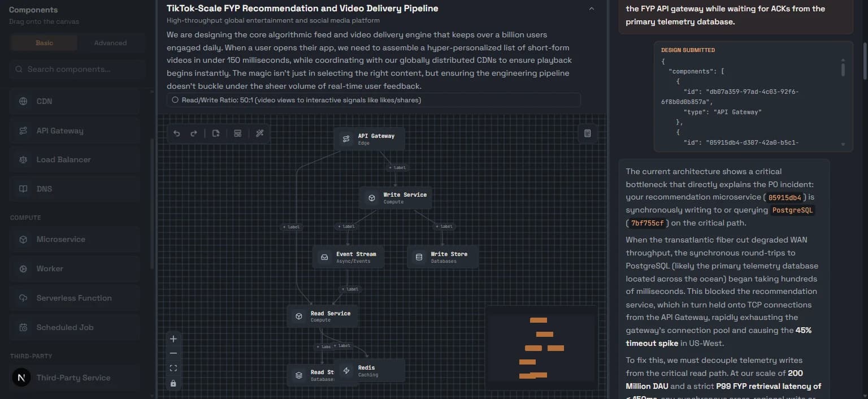Image resolution: width=868 pixels, height=399 pixels.
Task: Open the calculator icon at canvas top right
Action: 588,133
